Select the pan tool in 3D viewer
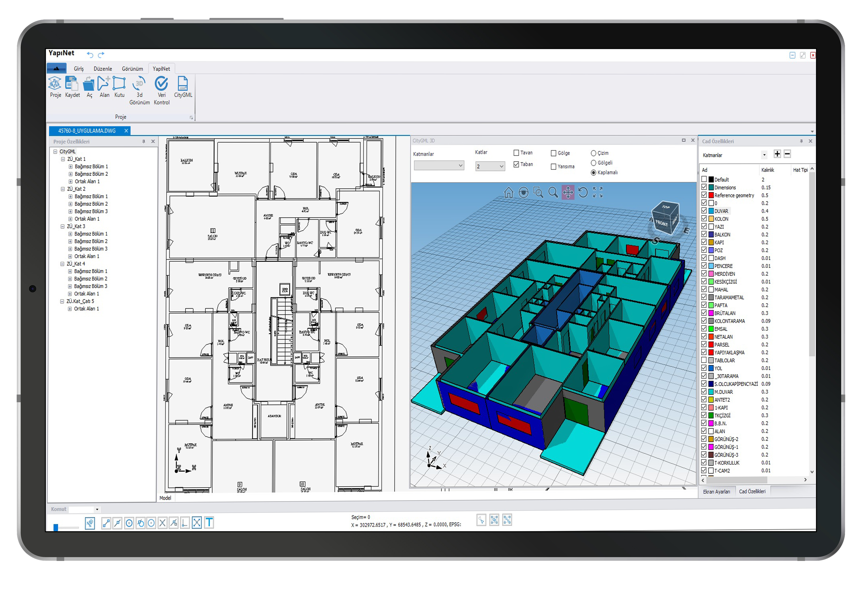This screenshot has width=868, height=594. tap(568, 193)
